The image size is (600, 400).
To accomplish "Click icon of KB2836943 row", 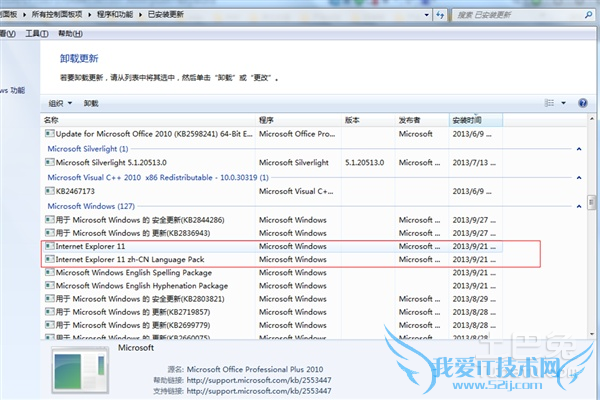I will [x=50, y=233].
